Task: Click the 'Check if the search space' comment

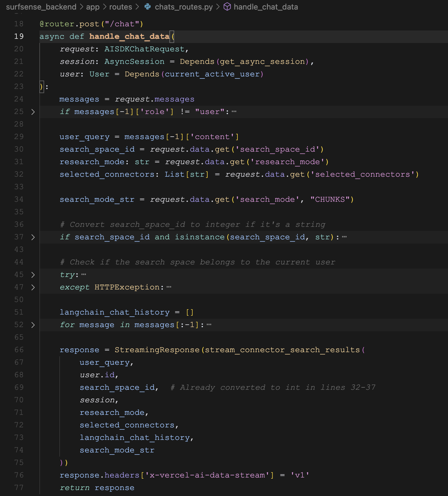Action: click(x=198, y=262)
